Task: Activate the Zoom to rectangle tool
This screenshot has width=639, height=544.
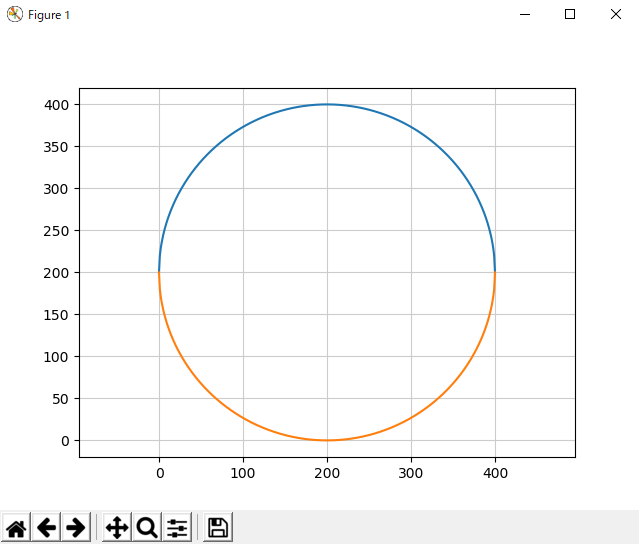Action: [147, 528]
